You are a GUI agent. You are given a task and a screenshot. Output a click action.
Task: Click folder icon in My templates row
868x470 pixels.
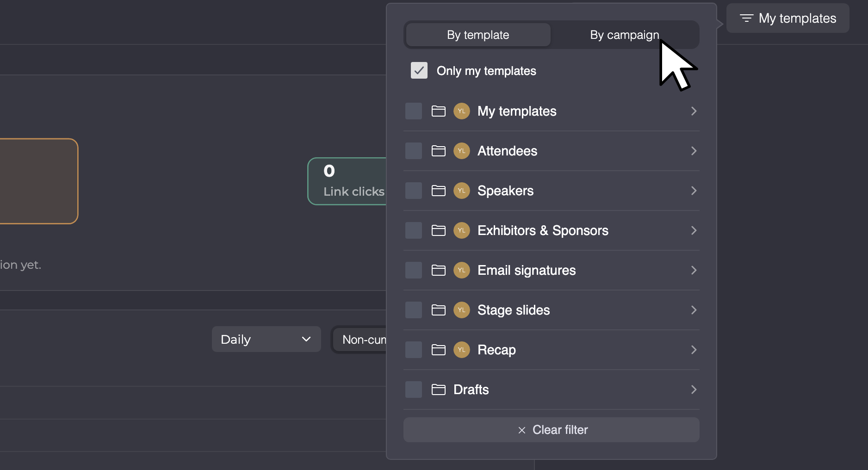439,111
